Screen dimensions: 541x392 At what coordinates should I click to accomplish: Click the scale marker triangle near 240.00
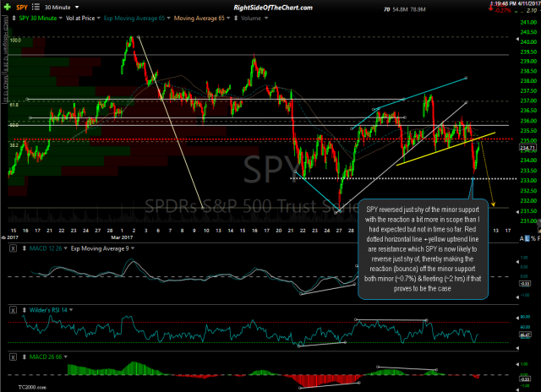(517, 40)
